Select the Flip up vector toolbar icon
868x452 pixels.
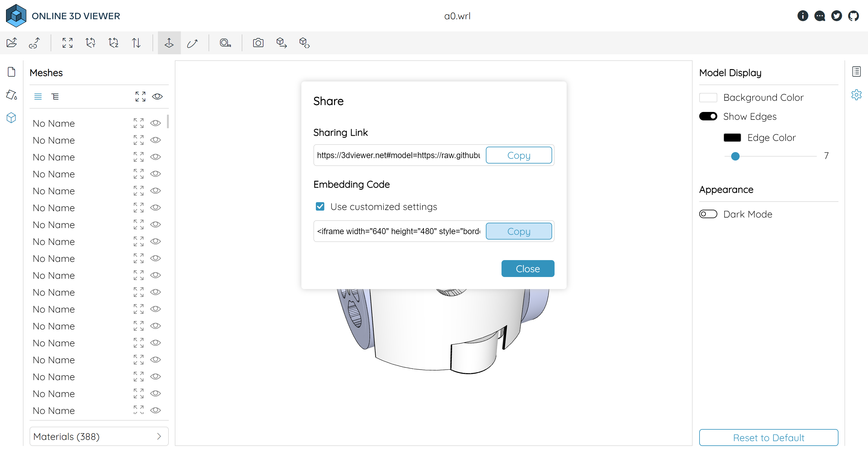tap(136, 43)
